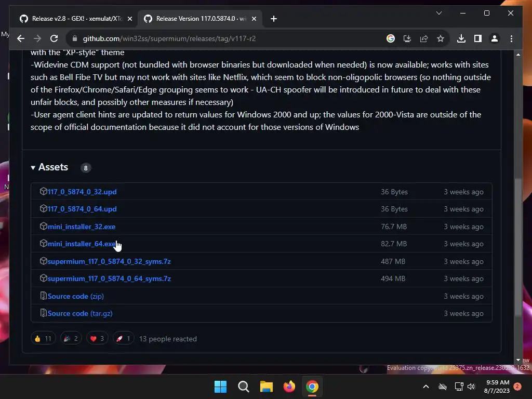Click scrollbar up arrow
The width and height of the screenshot is (532, 399).
pos(518,55)
